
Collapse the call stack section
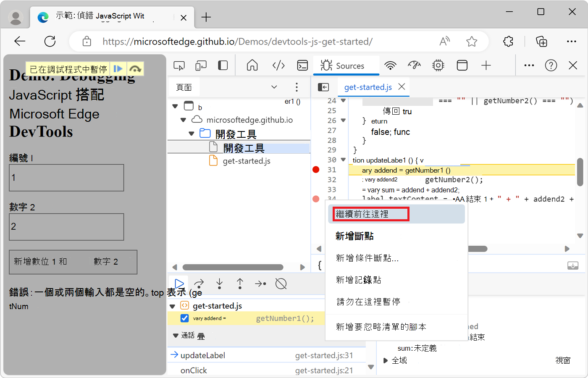[x=176, y=336]
